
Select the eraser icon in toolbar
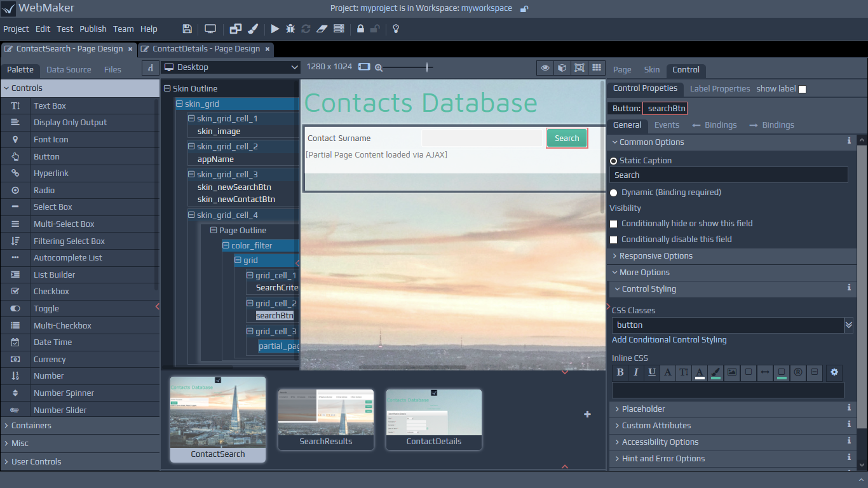tap(322, 29)
